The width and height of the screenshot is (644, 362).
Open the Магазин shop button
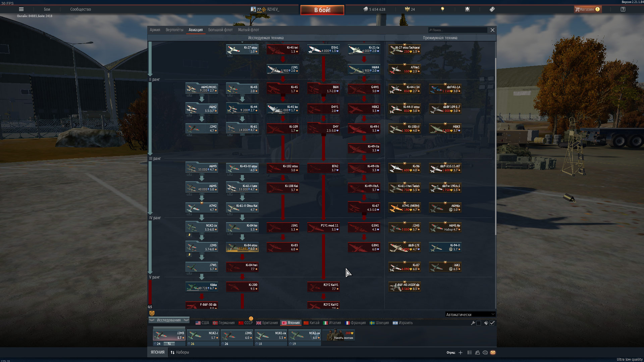587,9
